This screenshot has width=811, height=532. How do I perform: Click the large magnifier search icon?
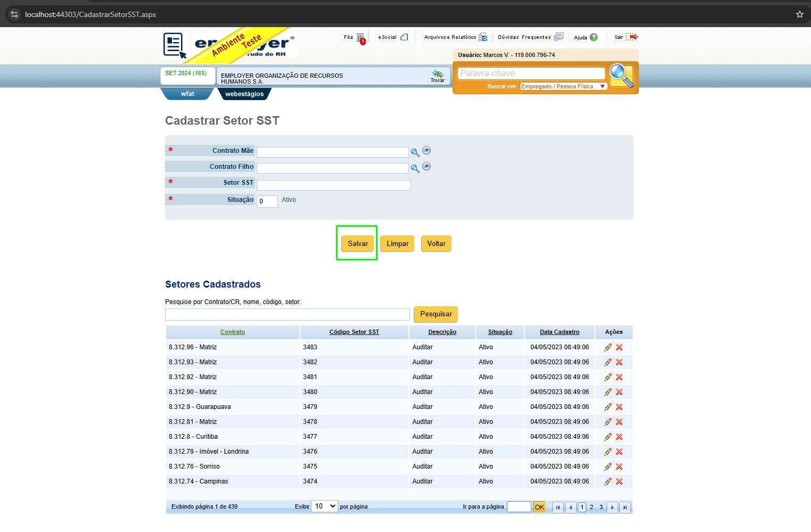pos(621,76)
